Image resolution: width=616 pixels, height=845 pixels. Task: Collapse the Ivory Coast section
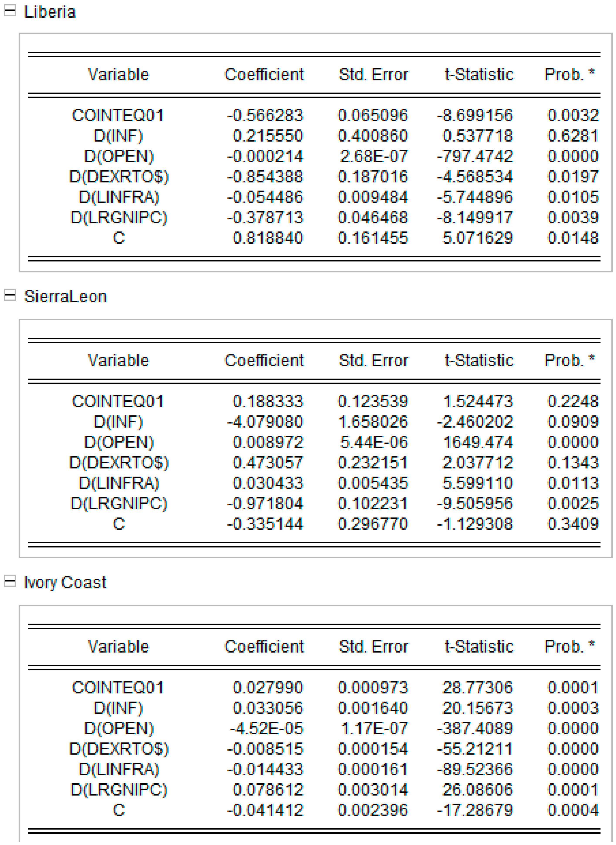pyautogui.click(x=10, y=581)
